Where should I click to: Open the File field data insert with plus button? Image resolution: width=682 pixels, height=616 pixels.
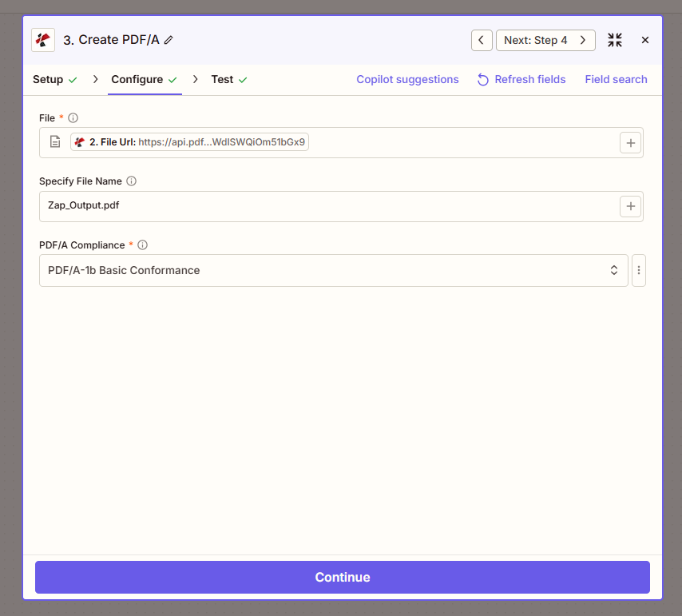click(x=630, y=142)
